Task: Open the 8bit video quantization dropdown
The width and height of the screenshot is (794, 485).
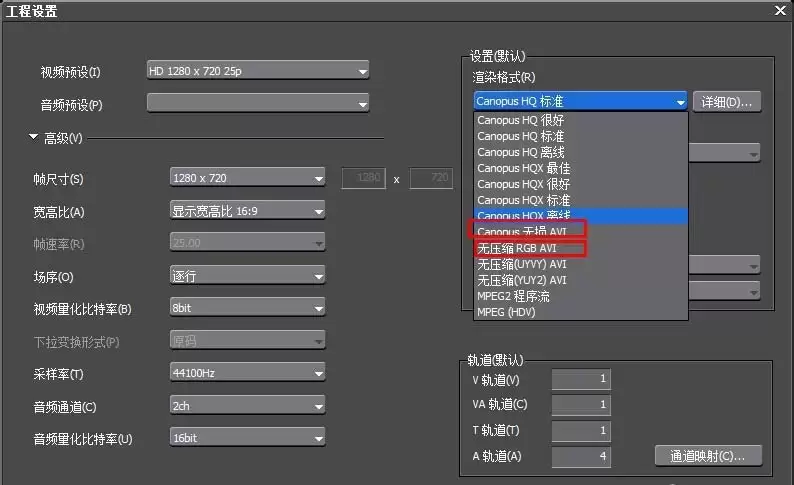Action: [x=247, y=308]
